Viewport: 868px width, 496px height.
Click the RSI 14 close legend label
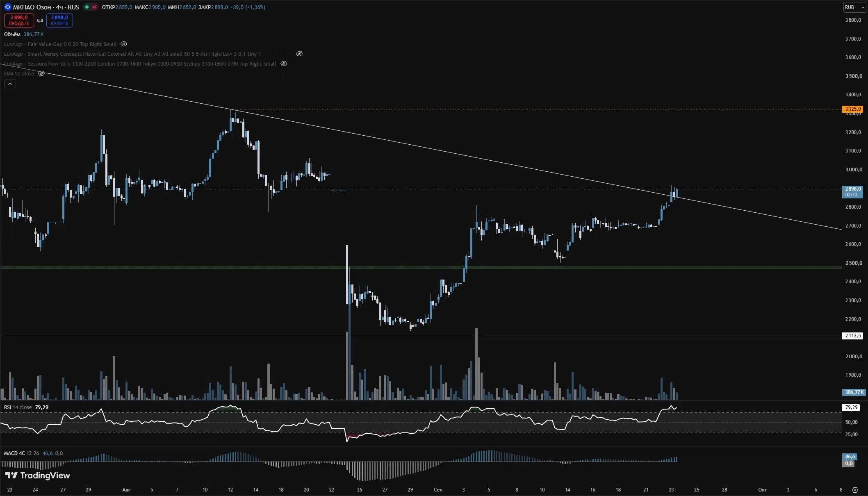[x=18, y=407]
